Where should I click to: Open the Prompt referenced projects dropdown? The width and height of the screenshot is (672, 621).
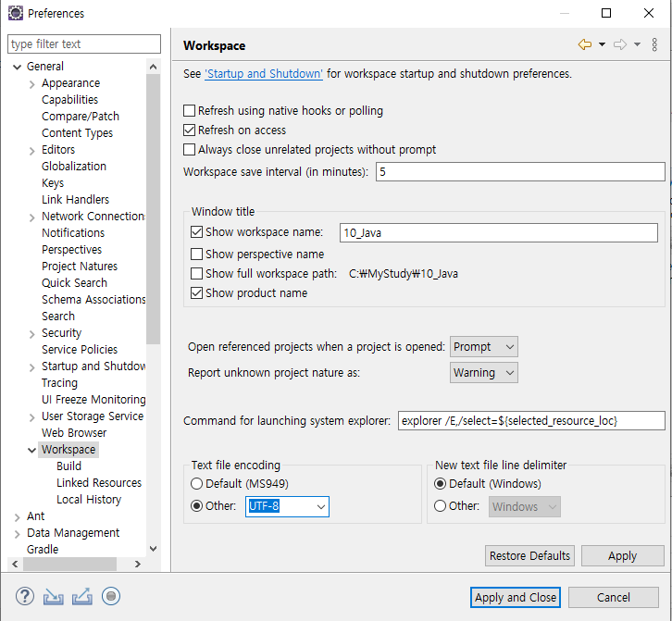[484, 347]
